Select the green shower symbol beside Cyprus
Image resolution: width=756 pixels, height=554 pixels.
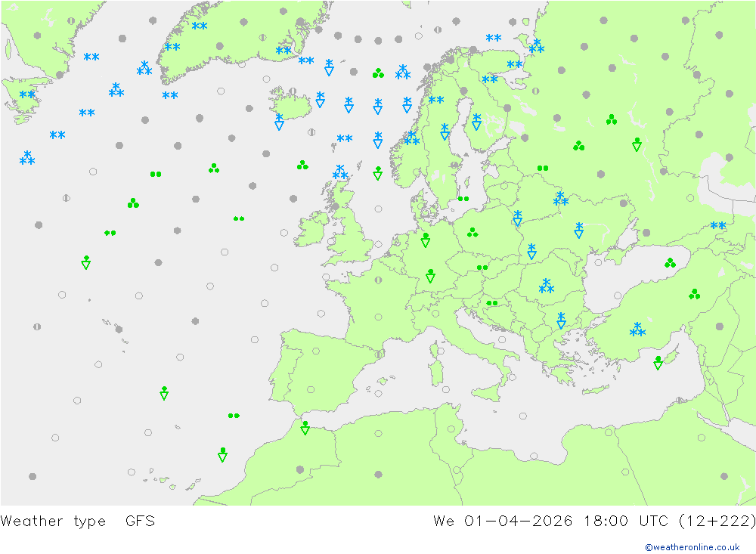point(658,363)
